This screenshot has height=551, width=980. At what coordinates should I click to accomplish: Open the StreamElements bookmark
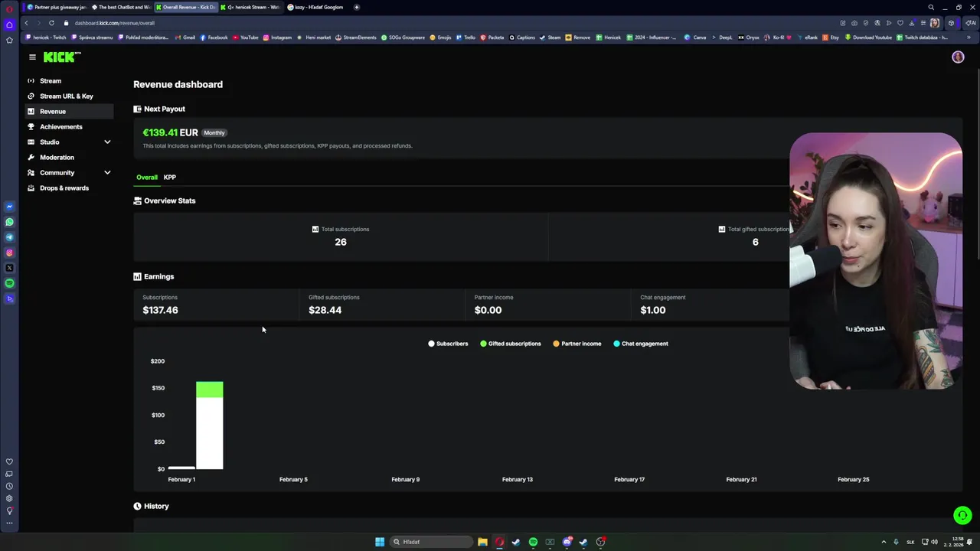pos(357,37)
